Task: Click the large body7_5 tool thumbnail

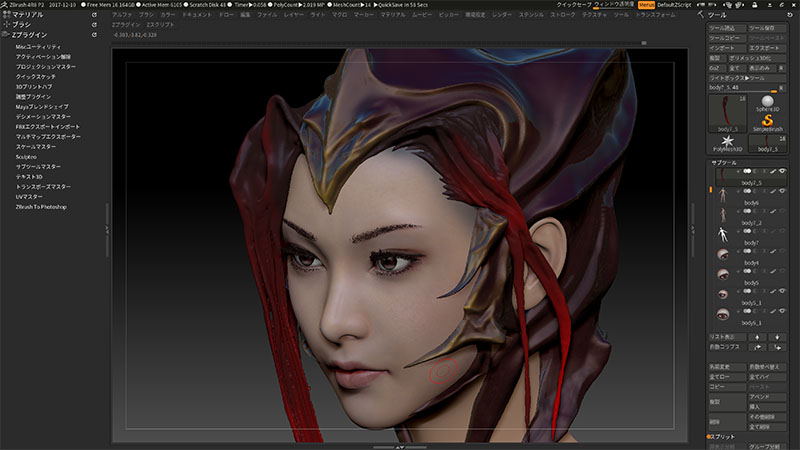Action: (x=727, y=112)
